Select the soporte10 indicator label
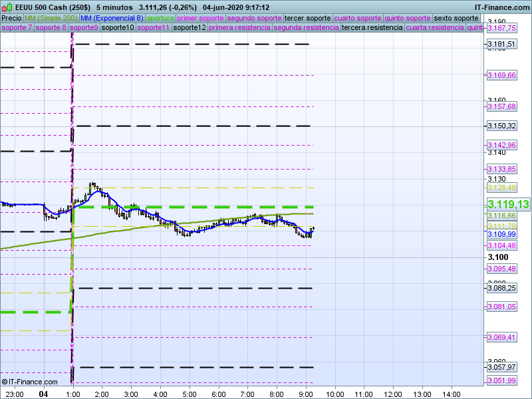This screenshot has height=399, width=532. point(118,28)
